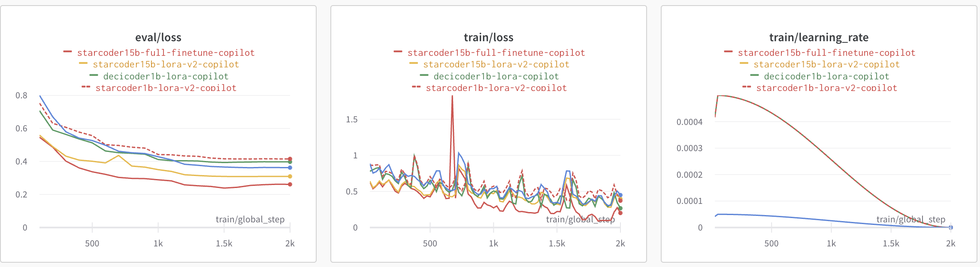This screenshot has height=267, width=980.
Task: Toggle decicoder1b-lora-copilot legend entry in eval/loss
Action: [x=166, y=76]
